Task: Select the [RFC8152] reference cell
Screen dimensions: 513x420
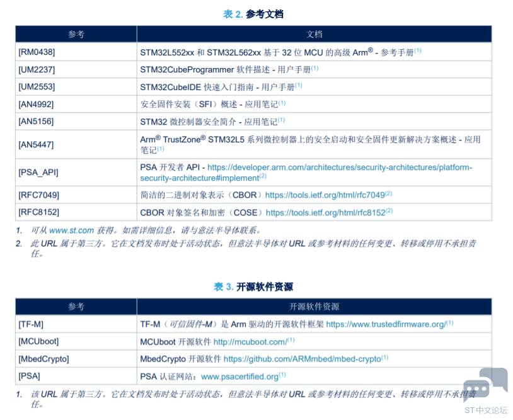Action: click(76, 212)
